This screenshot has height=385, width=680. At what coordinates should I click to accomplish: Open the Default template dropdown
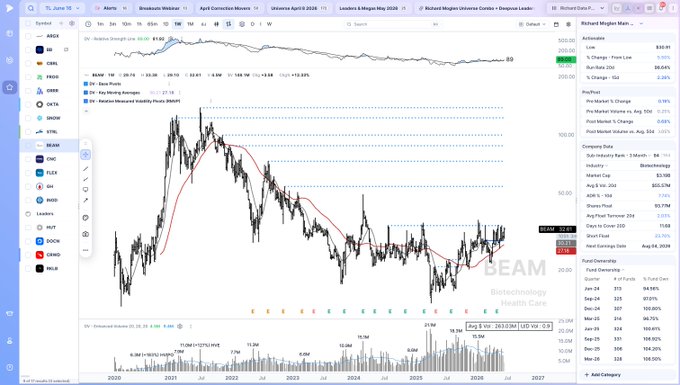533,24
